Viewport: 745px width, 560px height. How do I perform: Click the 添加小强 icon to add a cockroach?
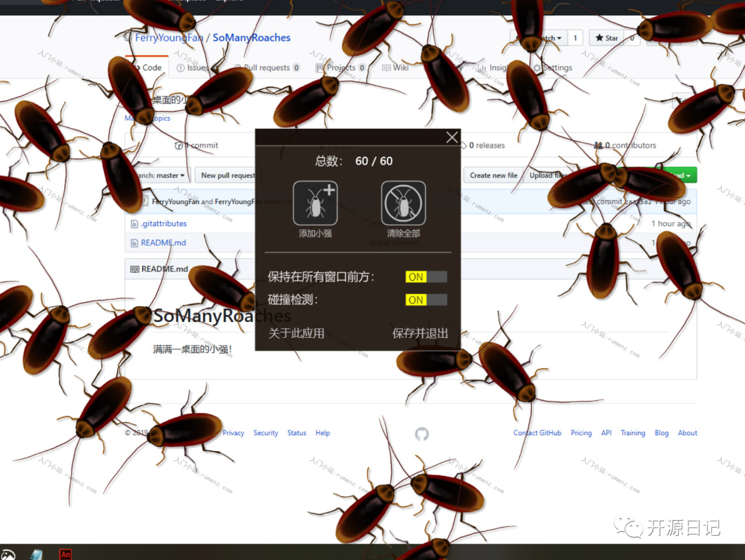[x=315, y=202]
